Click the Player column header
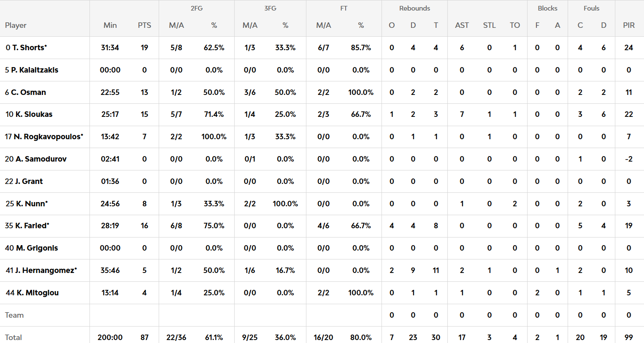The width and height of the screenshot is (644, 343). point(16,25)
